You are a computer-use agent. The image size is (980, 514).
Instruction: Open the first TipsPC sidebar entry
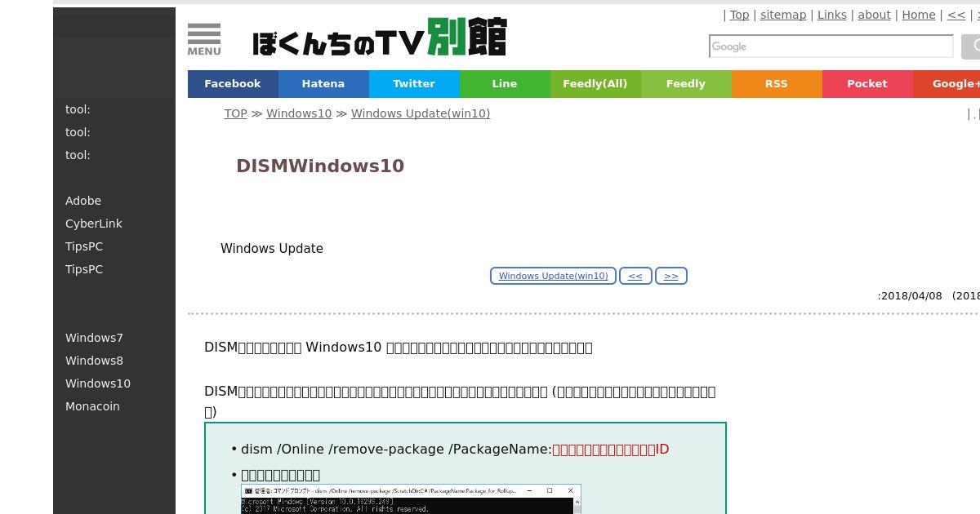84,246
